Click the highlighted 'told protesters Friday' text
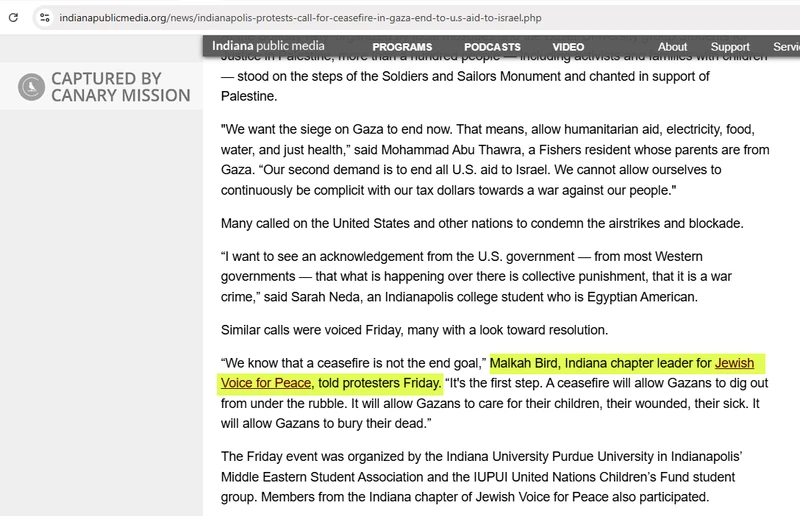800x516 pixels. tap(379, 383)
